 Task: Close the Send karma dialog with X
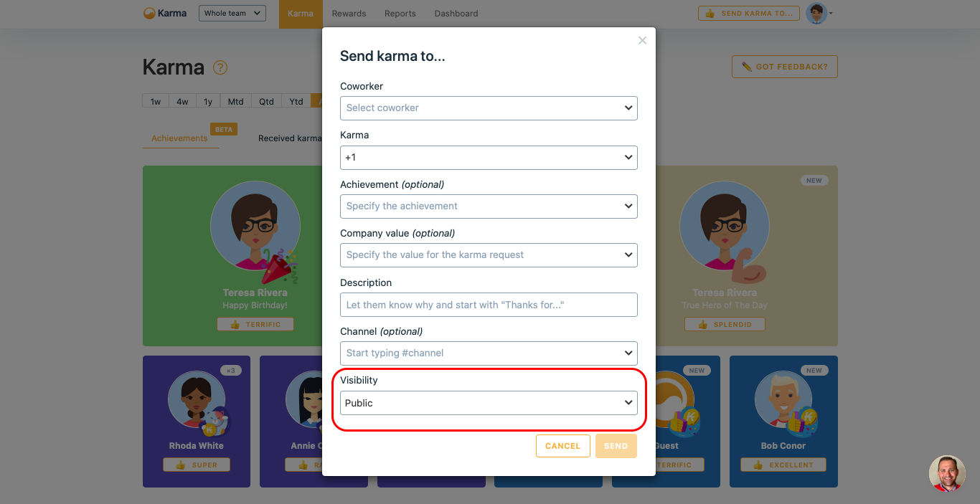tap(642, 40)
